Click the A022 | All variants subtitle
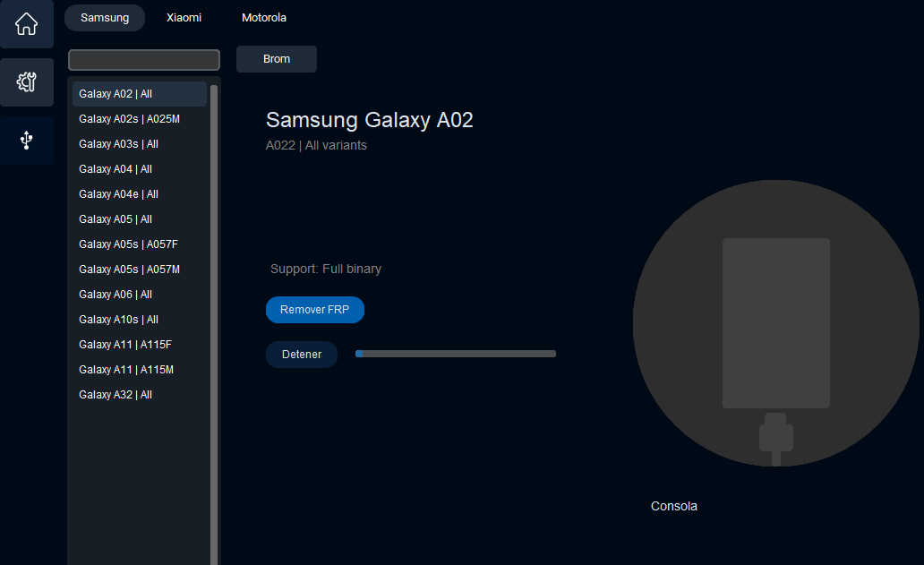The image size is (924, 565). click(x=316, y=146)
